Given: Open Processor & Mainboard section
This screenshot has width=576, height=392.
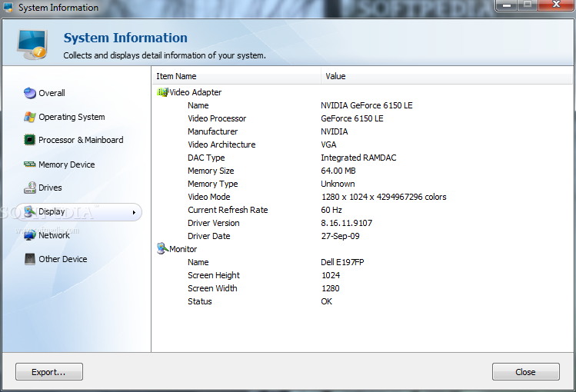Looking at the screenshot, I should coord(81,140).
